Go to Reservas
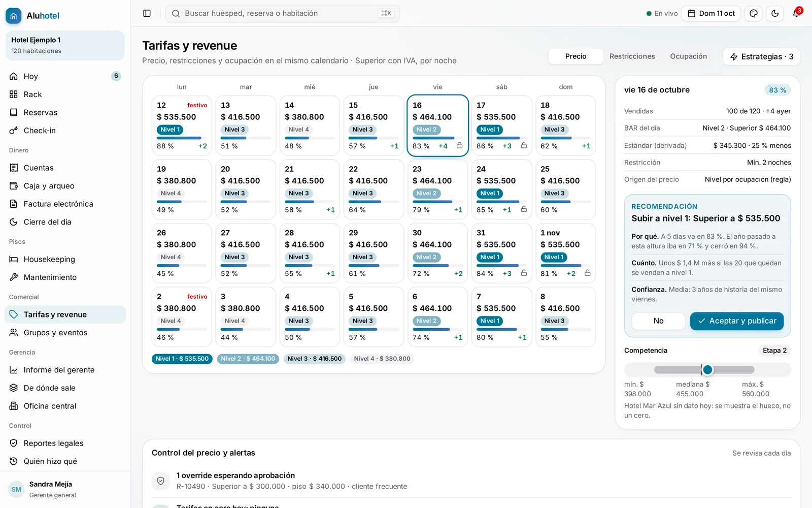 65,112
